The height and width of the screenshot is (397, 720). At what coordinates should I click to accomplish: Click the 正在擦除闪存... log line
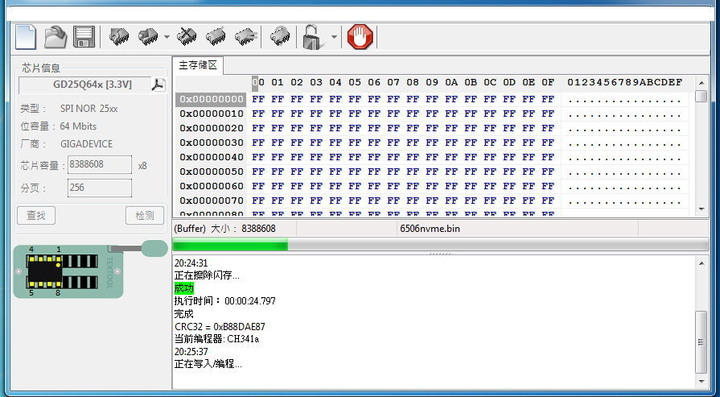pyautogui.click(x=207, y=276)
